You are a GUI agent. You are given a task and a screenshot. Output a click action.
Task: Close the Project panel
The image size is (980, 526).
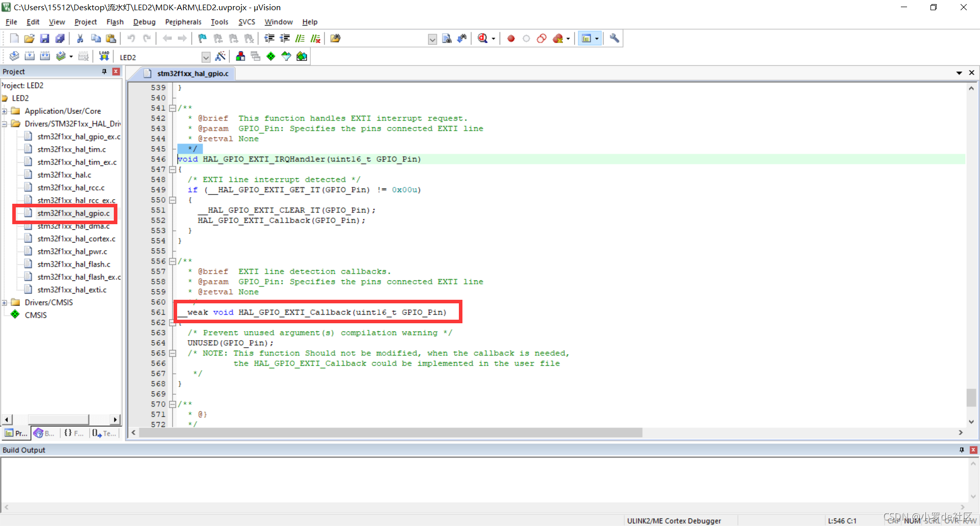pos(116,71)
